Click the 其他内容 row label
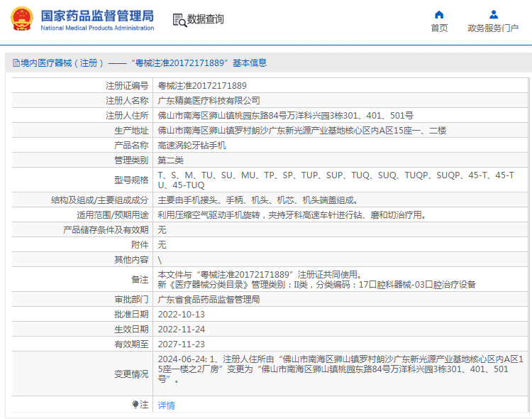Screen dimensions: 532x419 click(131, 260)
